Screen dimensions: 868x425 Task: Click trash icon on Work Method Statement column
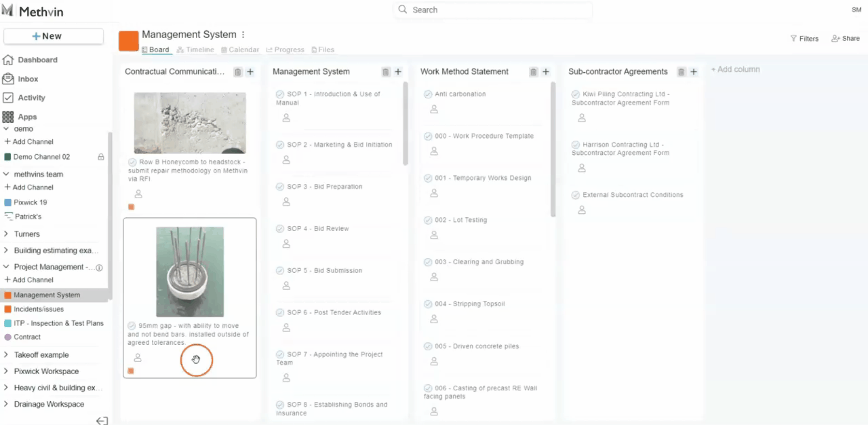tap(533, 72)
